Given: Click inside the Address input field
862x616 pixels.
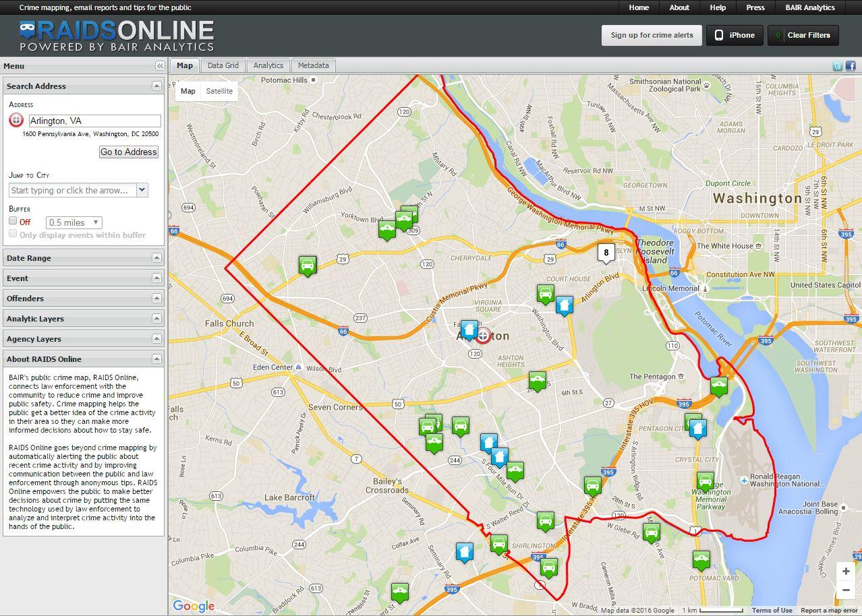Looking at the screenshot, I should [x=94, y=121].
